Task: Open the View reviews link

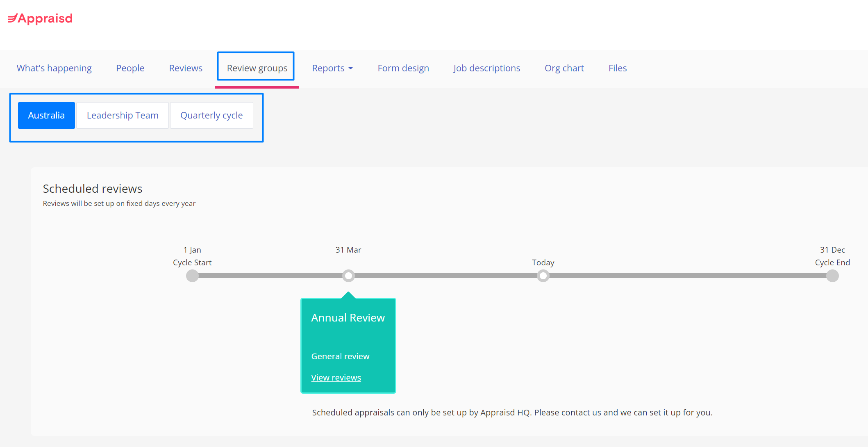Action: (x=336, y=378)
